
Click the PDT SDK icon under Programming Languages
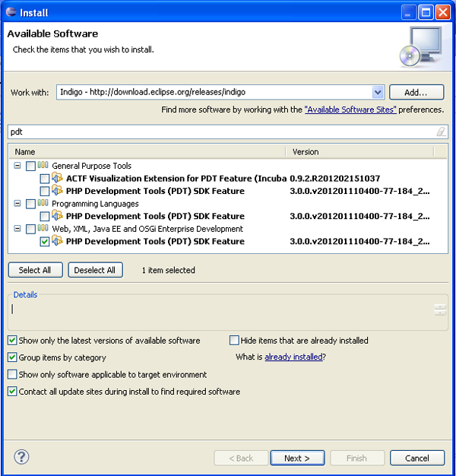57,215
